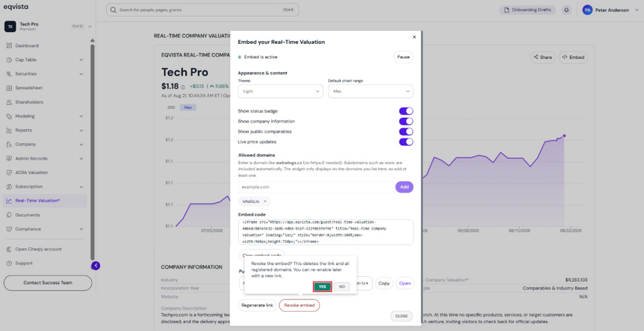Close the embed dialog with X
The width and height of the screenshot is (644, 331).
pos(414,37)
